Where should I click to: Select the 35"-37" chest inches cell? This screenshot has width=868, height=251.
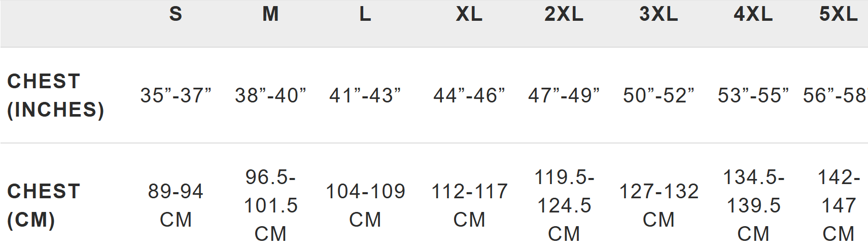[x=176, y=95]
